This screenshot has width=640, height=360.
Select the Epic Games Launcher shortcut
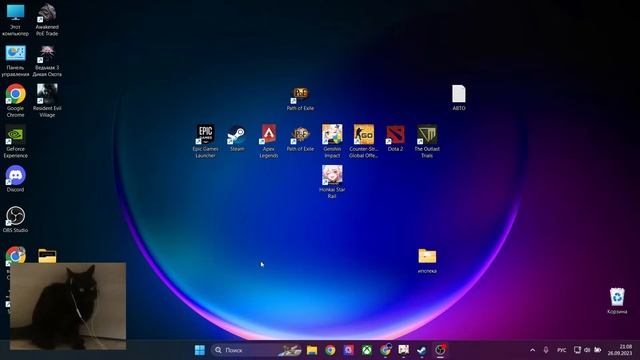(x=205, y=141)
